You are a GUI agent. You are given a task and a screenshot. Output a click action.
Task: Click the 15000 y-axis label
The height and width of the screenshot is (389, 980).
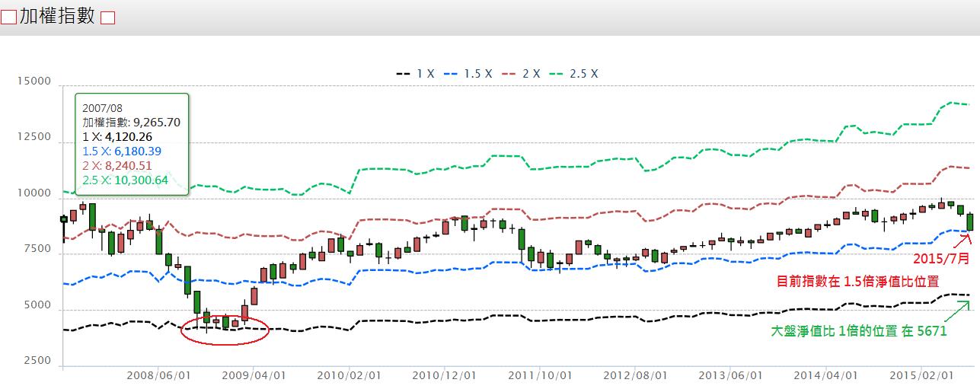[x=34, y=81]
